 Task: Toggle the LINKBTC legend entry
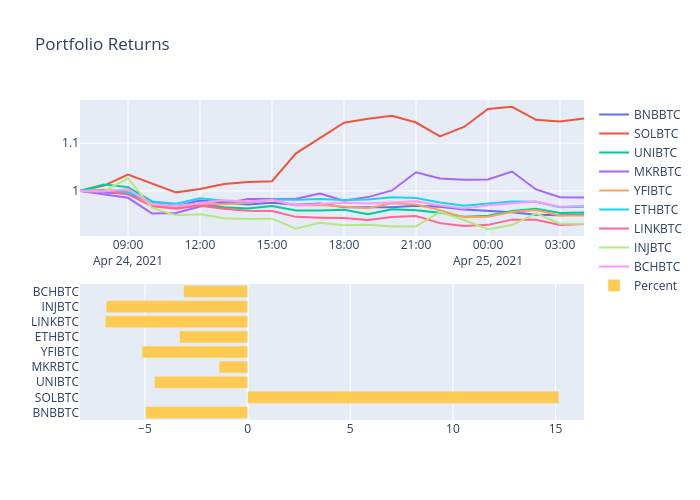655,229
